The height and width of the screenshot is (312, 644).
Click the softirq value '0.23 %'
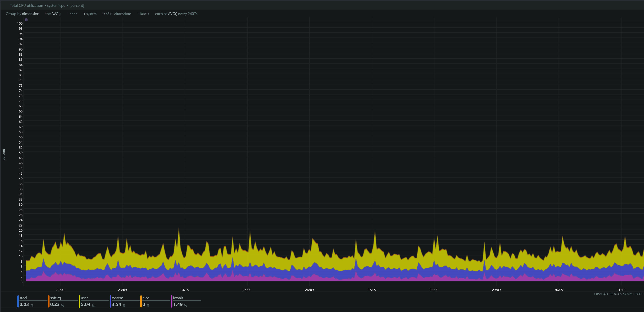(x=57, y=304)
